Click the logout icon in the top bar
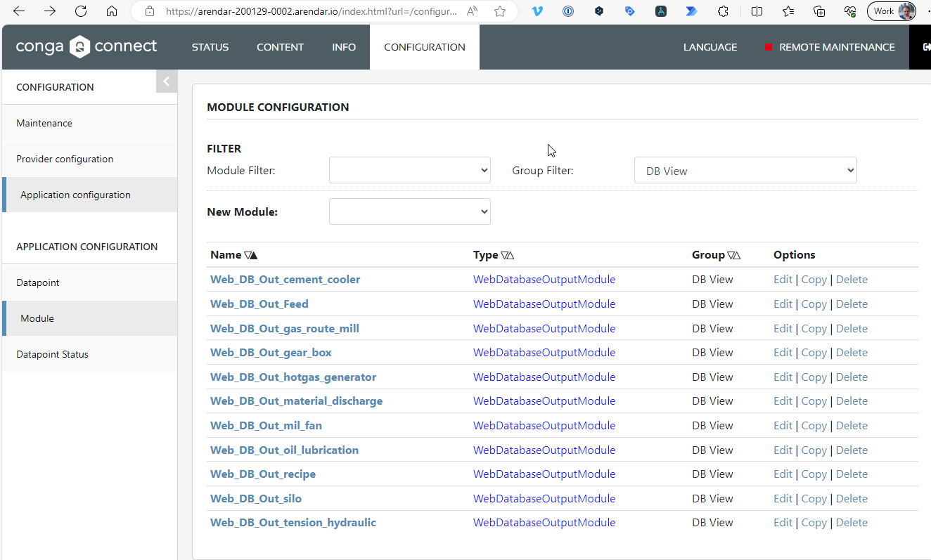 [x=926, y=47]
